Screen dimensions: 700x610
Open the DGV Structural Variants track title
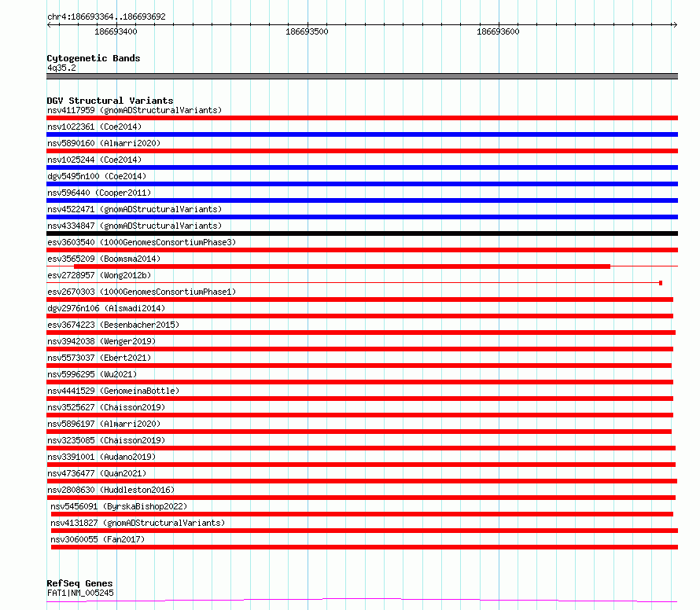tap(110, 101)
